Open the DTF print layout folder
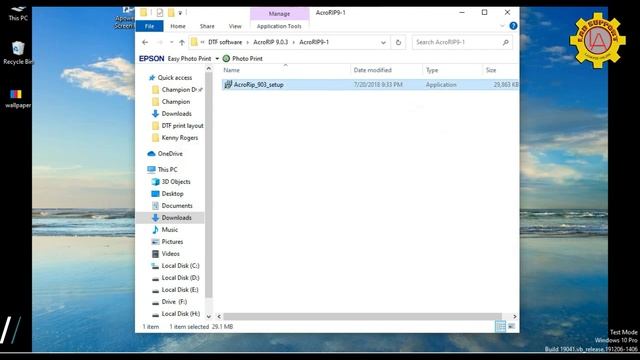640x360 pixels. pyautogui.click(x=178, y=126)
